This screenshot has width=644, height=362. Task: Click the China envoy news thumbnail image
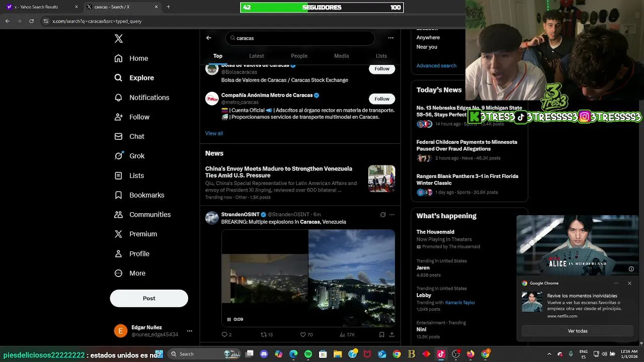coord(381,178)
